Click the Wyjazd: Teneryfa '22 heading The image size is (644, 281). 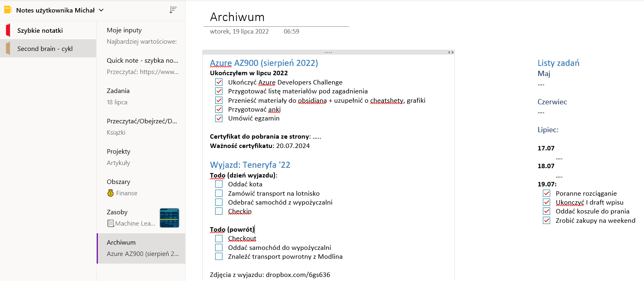click(250, 165)
